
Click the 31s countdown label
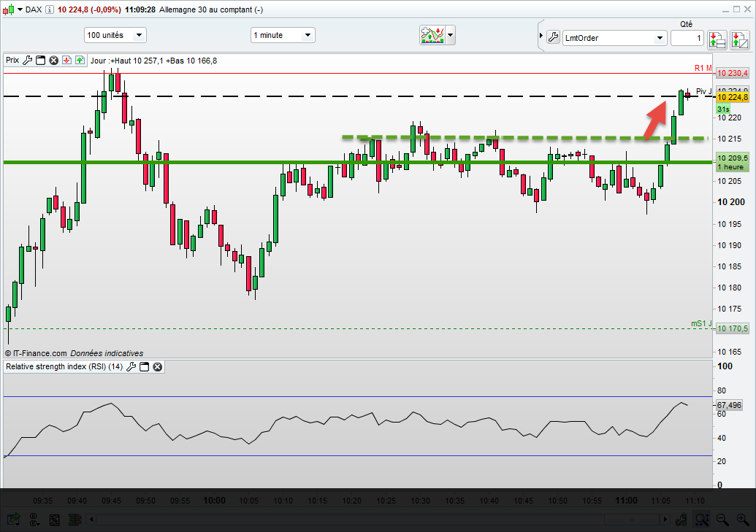723,109
